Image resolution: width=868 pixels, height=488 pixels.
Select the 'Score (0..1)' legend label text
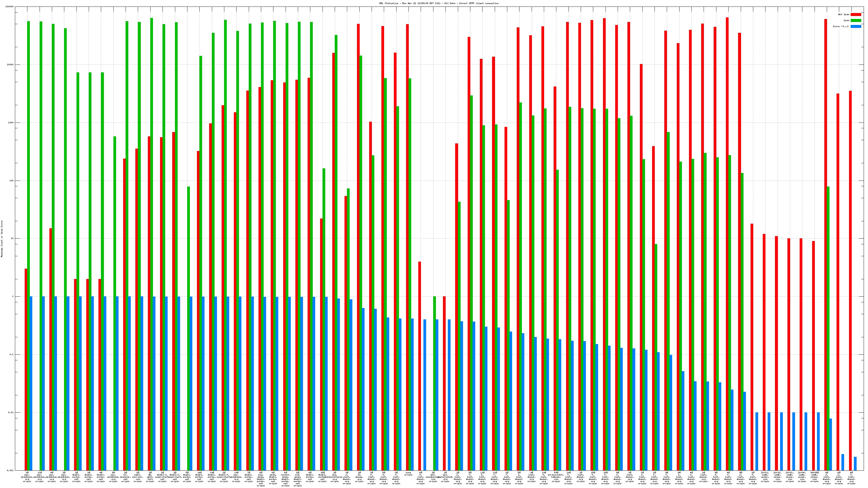[x=841, y=26]
